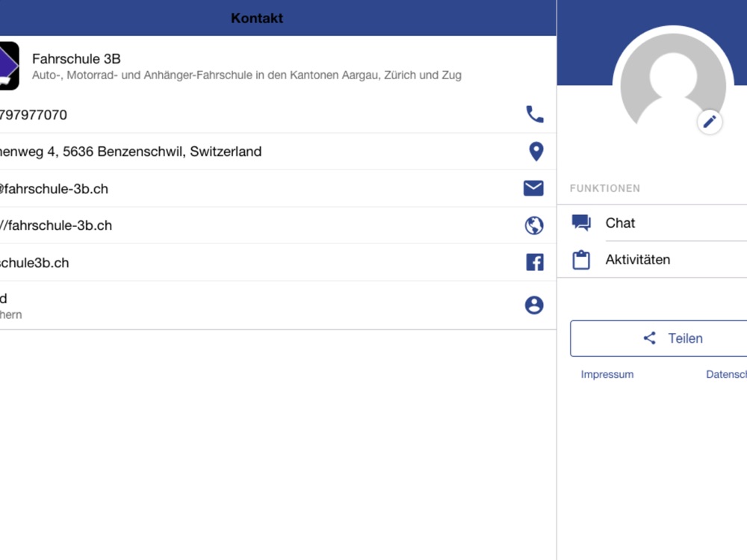
Task: Click the FUNKTIONEN section label
Action: (605, 188)
